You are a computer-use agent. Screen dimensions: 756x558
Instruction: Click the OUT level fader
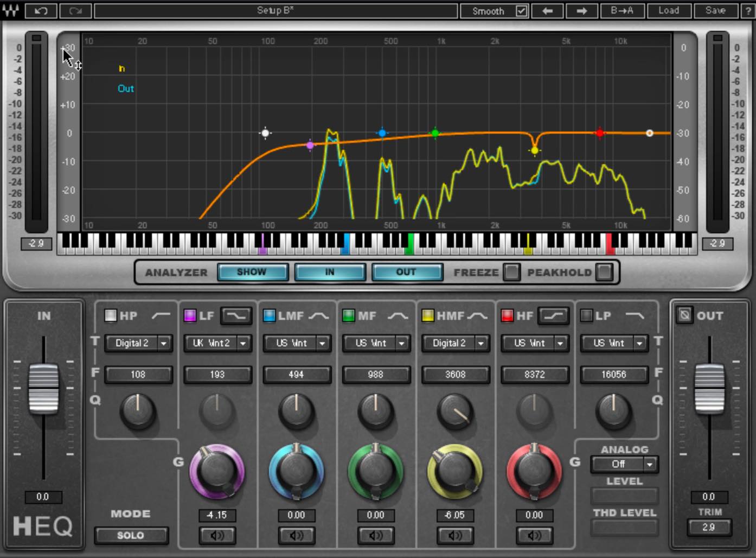pos(709,389)
